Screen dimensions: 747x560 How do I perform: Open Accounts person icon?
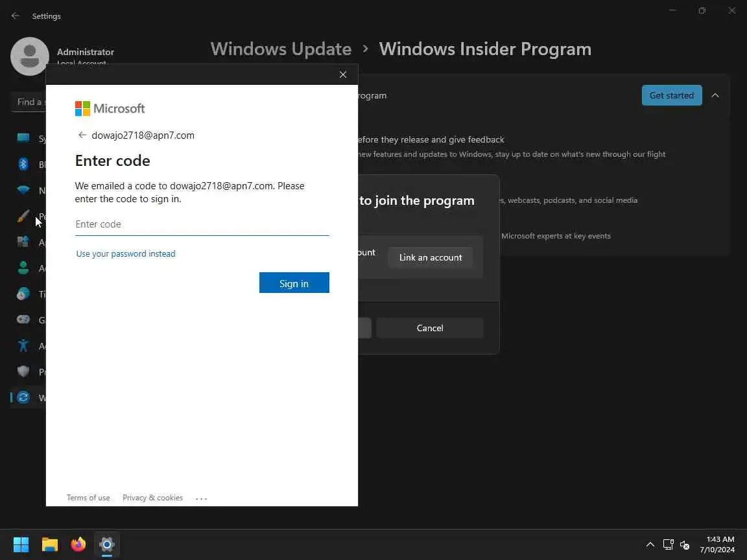click(23, 268)
